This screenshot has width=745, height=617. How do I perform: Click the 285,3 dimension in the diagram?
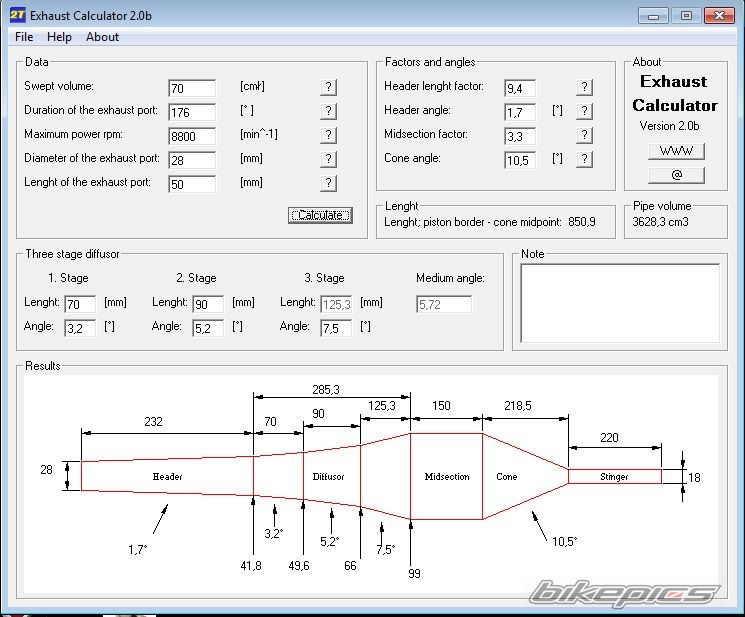(326, 390)
